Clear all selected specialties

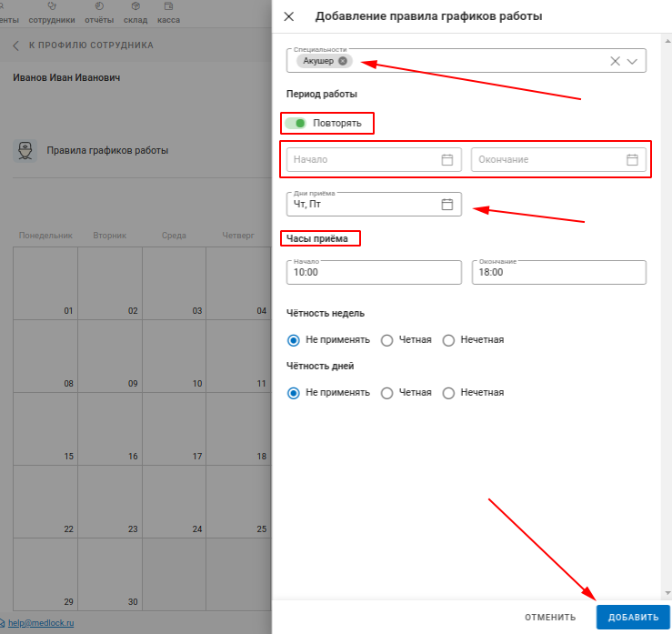pyautogui.click(x=615, y=61)
